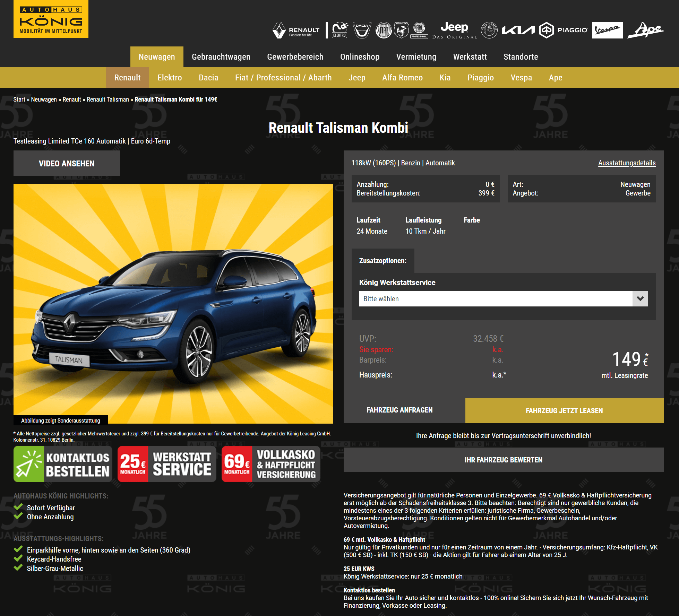The image size is (679, 616).
Task: Click the 149 € monthly leasing rate
Action: click(x=630, y=359)
